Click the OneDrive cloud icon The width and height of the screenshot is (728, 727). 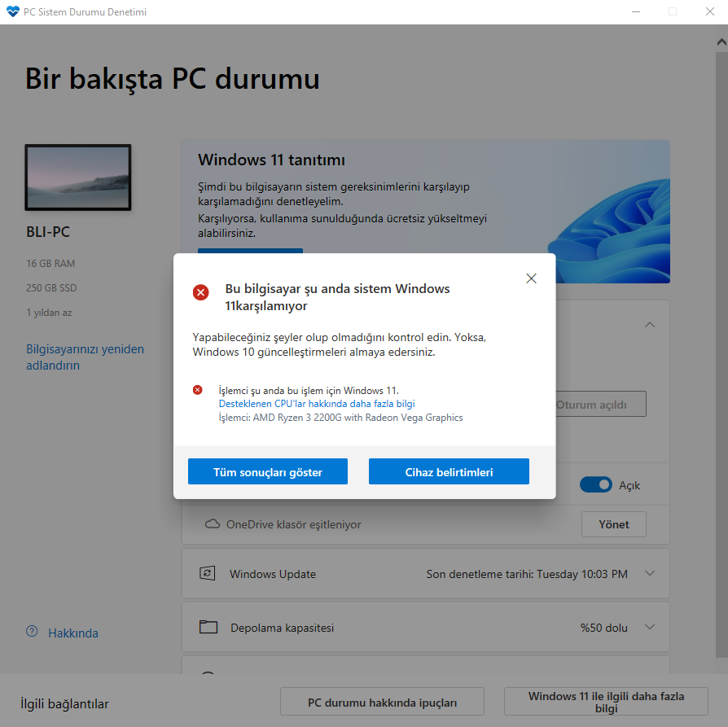(213, 524)
